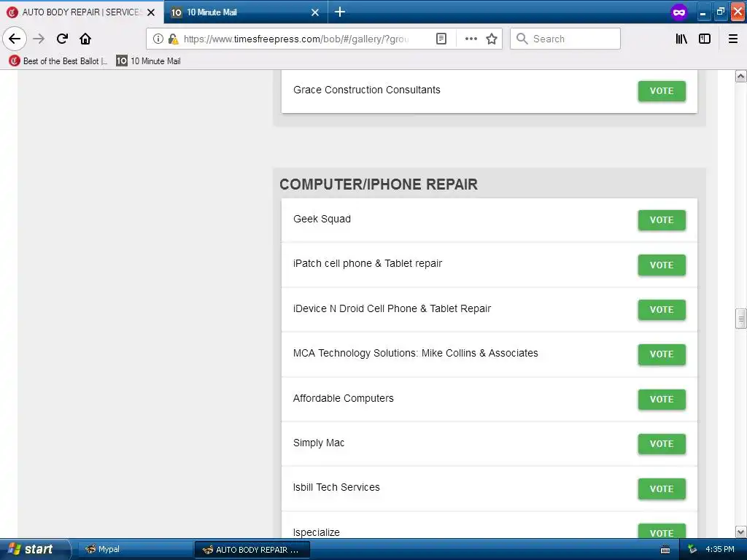Show site information icon in address bar

158,39
